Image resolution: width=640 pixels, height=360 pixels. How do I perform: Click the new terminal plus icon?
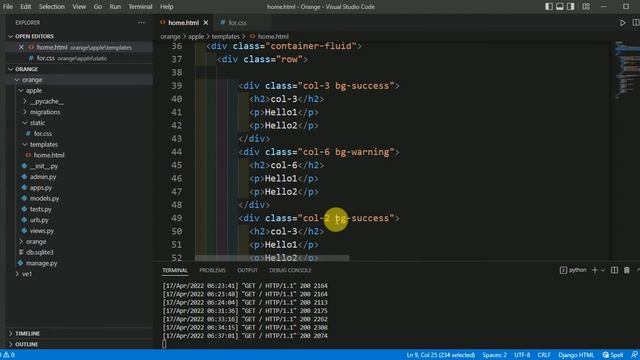(x=595, y=270)
